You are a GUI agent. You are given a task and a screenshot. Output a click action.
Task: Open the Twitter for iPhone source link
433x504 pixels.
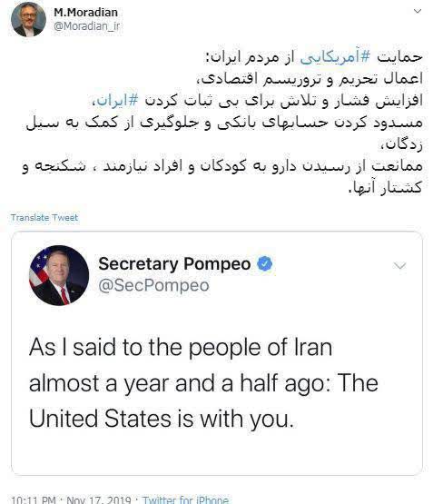pyautogui.click(x=185, y=499)
